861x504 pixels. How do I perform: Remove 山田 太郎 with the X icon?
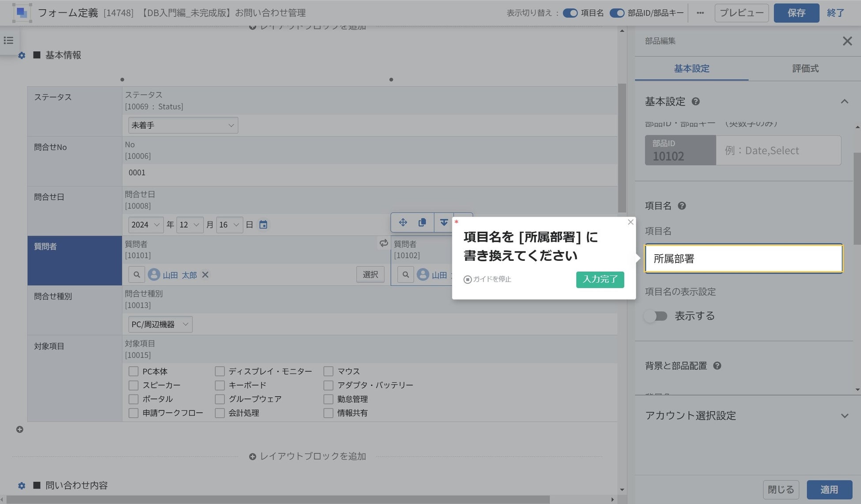point(205,275)
